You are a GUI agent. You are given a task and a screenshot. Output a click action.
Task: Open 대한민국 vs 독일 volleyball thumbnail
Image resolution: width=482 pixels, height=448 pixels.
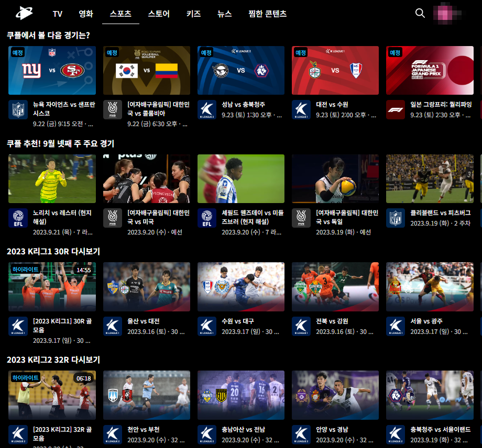[x=335, y=178]
